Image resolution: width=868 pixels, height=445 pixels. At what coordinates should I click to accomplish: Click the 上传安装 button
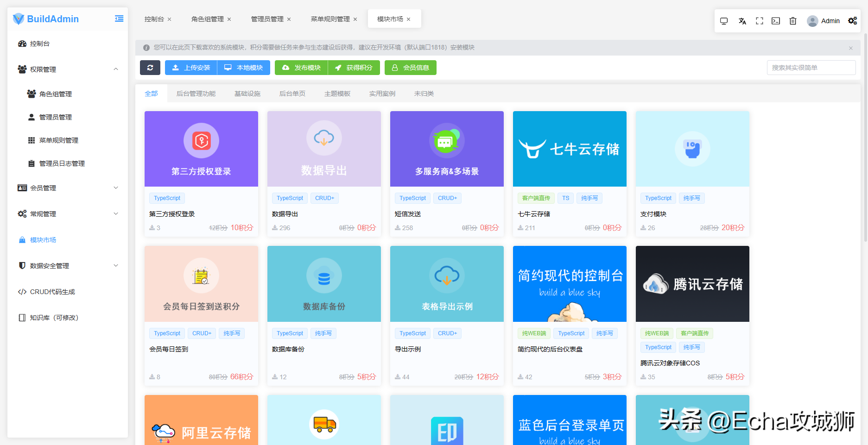click(191, 68)
